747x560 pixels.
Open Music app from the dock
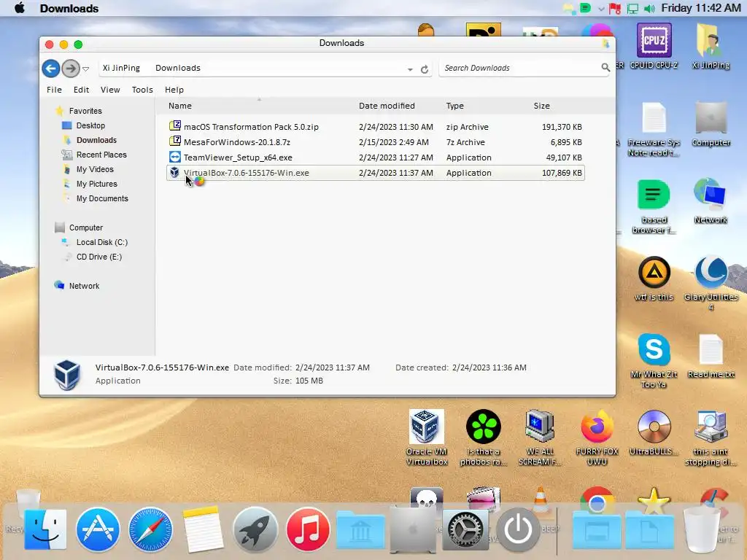[308, 529]
